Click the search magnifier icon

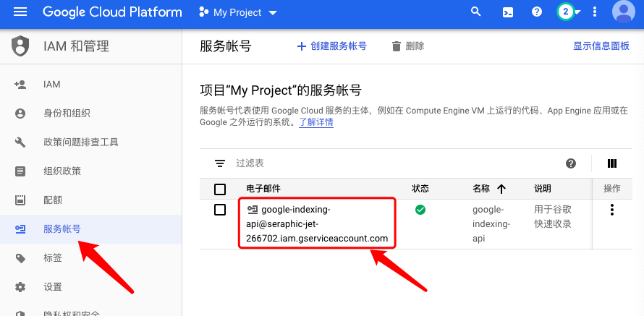coord(475,12)
